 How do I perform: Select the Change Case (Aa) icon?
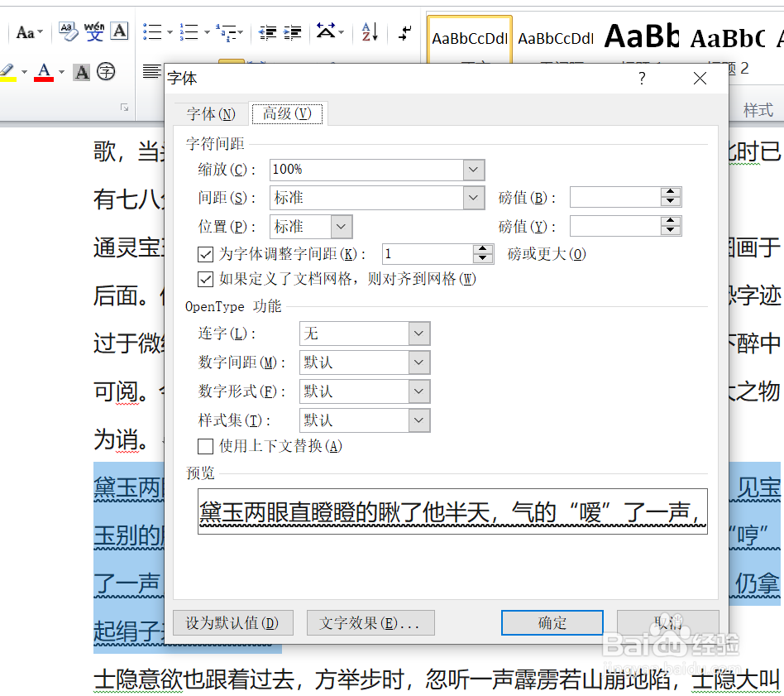click(x=25, y=31)
